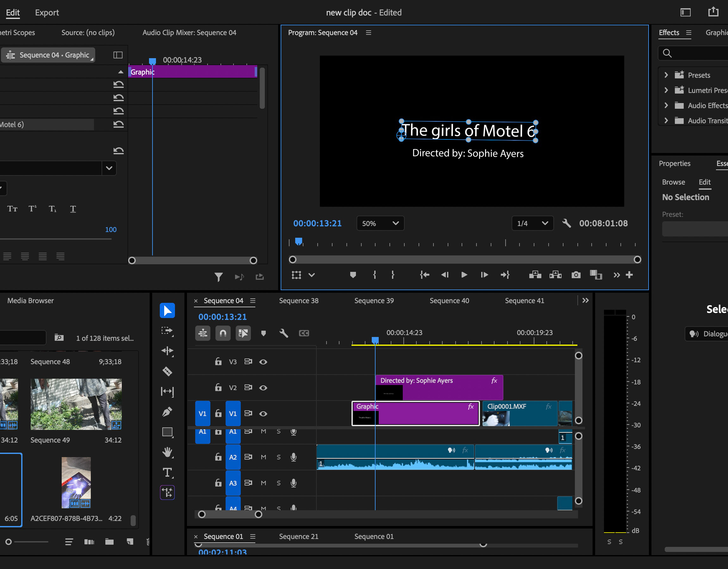
Task: Open the timeline wrench settings
Action: pyautogui.click(x=284, y=333)
